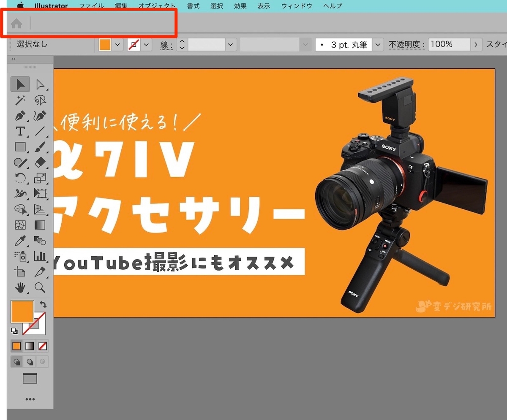This screenshot has width=507, height=420.
Task: Select the Slice tool
Action: tap(40, 272)
